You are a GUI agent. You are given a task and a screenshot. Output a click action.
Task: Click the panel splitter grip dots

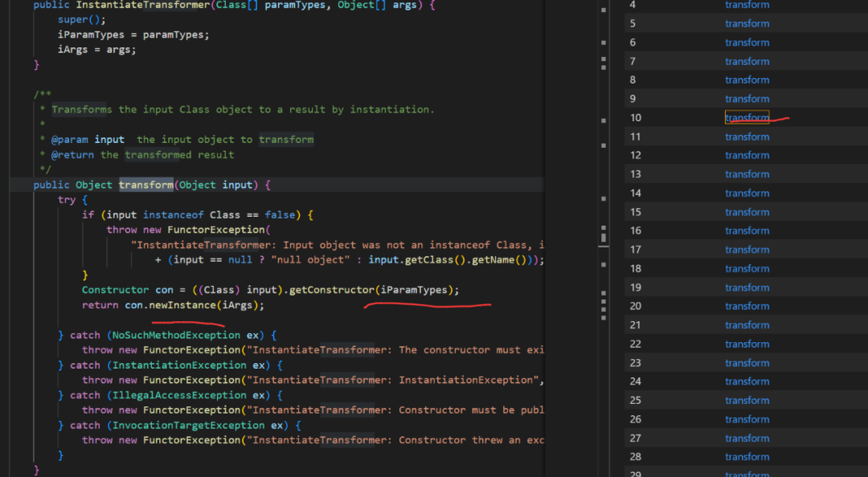pyautogui.click(x=604, y=304)
